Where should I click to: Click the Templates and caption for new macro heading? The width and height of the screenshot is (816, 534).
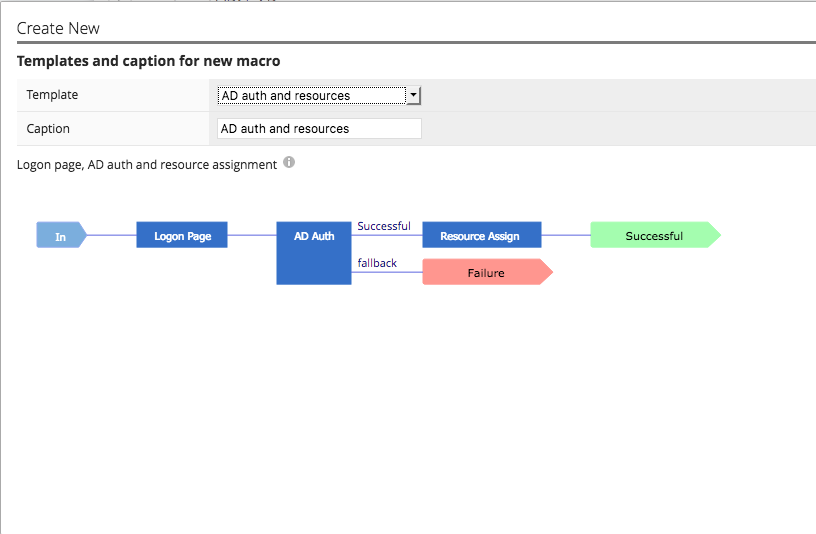(148, 61)
